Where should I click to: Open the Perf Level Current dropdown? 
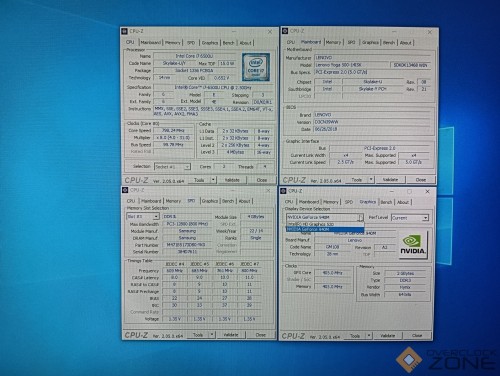tap(425, 218)
